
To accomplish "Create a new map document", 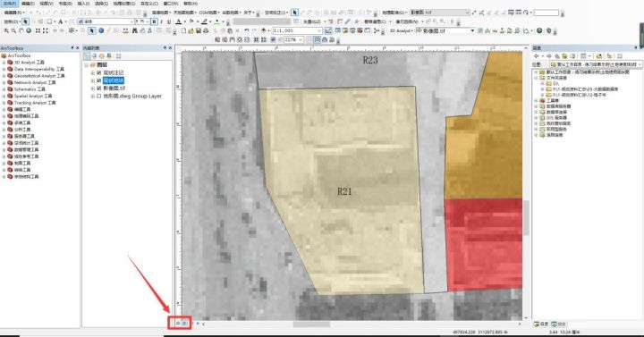I will click(x=183, y=30).
